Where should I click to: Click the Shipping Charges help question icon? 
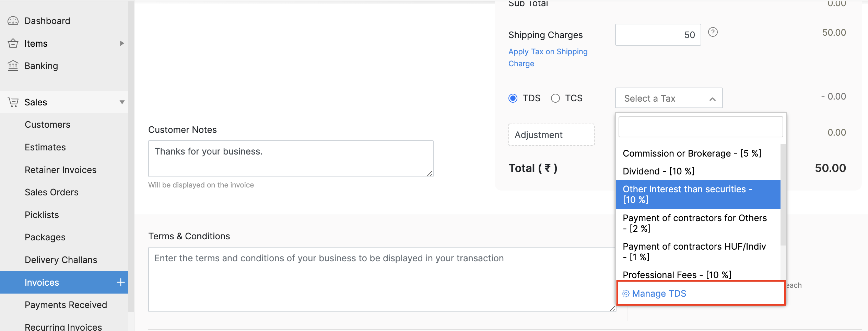click(713, 32)
